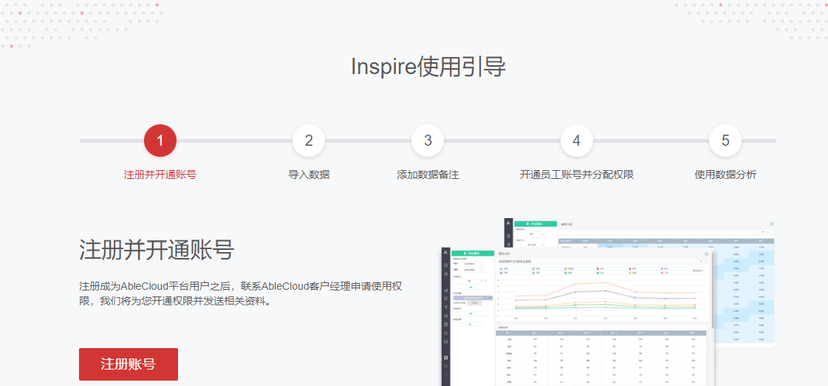828x386 pixels.
Task: Choose 开通员工账号并分配权限 step label
Action: pyautogui.click(x=577, y=175)
